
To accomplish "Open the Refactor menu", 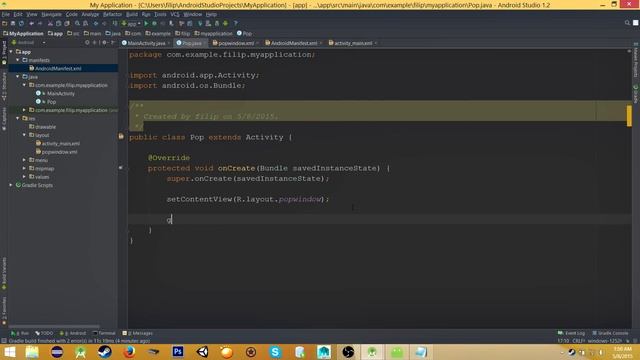I will tap(112, 14).
